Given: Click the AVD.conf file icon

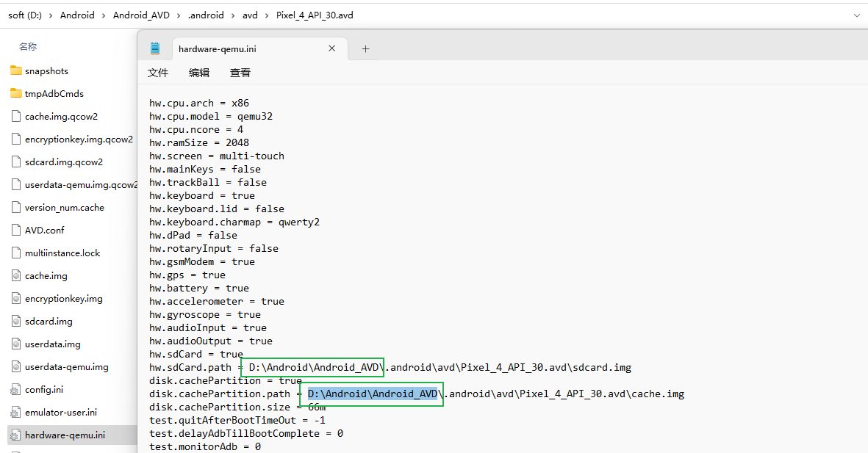Looking at the screenshot, I should (x=15, y=230).
